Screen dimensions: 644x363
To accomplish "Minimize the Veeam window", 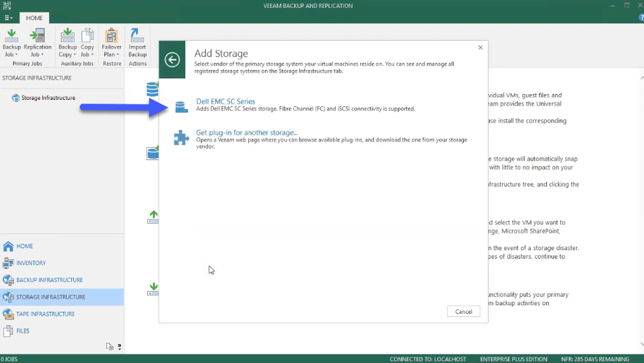I will point(612,5).
